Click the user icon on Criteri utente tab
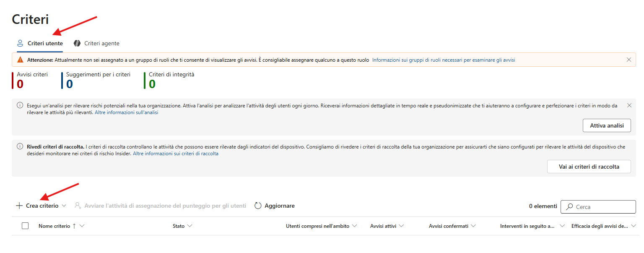The width and height of the screenshot is (644, 253). [x=20, y=43]
